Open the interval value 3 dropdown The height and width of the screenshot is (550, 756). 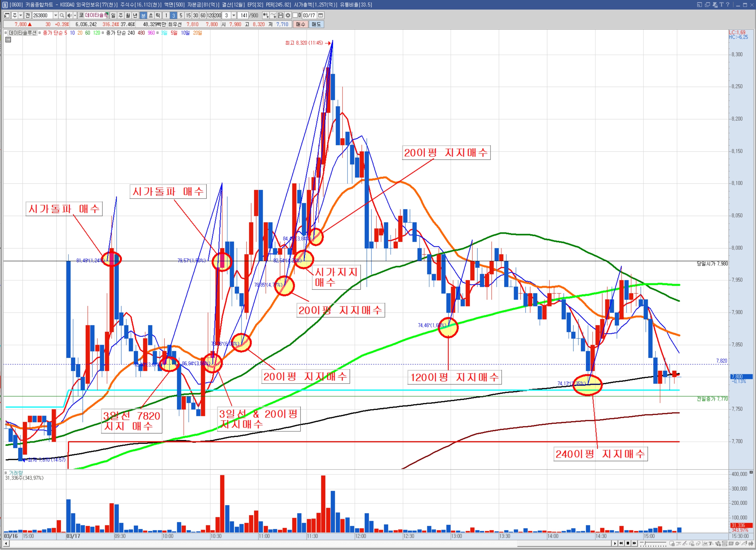coord(234,15)
